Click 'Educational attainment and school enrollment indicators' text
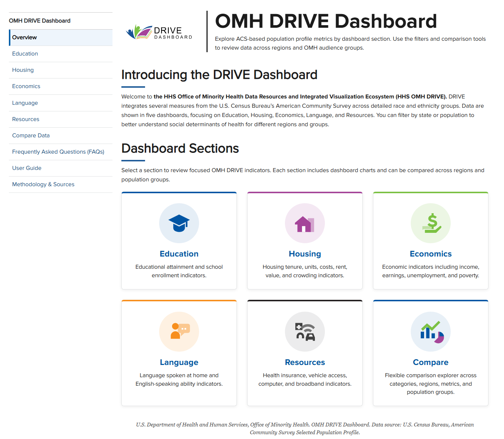The height and width of the screenshot is (439, 504). tap(179, 271)
